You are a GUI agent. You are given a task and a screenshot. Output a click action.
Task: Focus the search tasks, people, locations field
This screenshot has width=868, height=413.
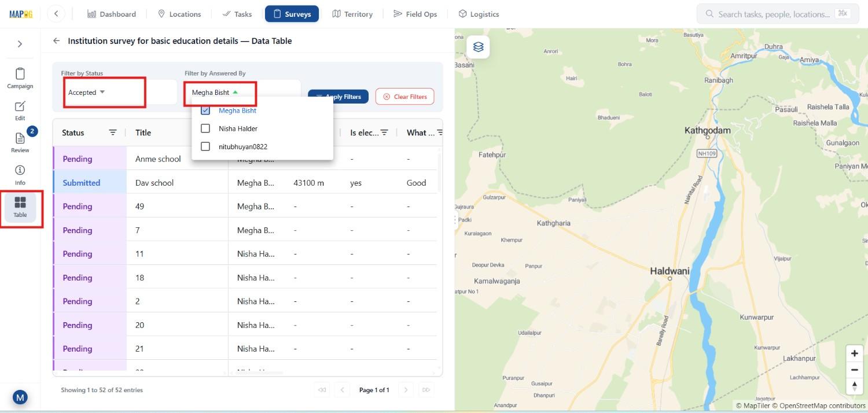pos(777,14)
